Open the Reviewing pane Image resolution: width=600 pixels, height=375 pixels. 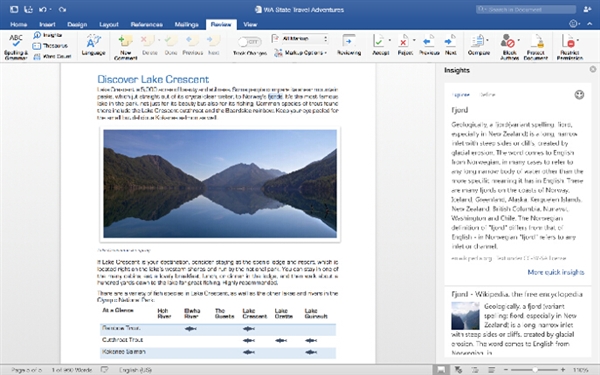[349, 45]
